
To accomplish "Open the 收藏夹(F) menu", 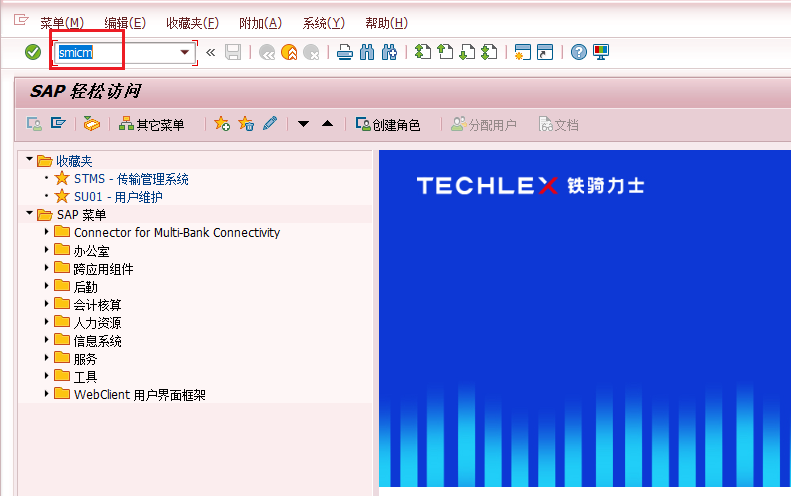I will point(192,23).
